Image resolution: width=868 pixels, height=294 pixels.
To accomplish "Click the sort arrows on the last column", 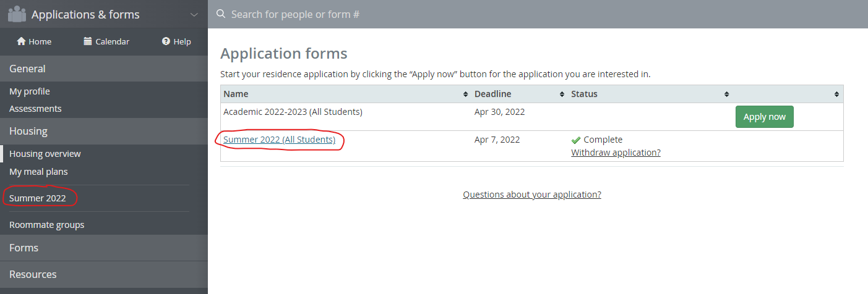I will [836, 94].
